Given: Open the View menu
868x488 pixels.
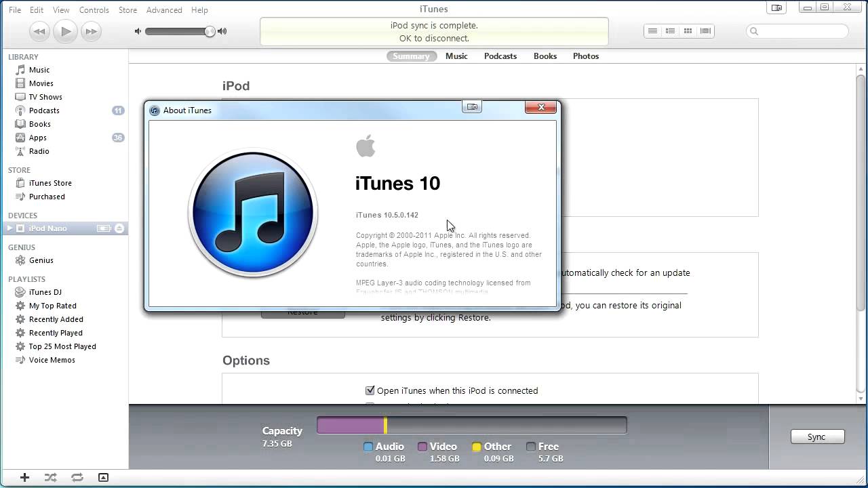Looking at the screenshot, I should 61,10.
